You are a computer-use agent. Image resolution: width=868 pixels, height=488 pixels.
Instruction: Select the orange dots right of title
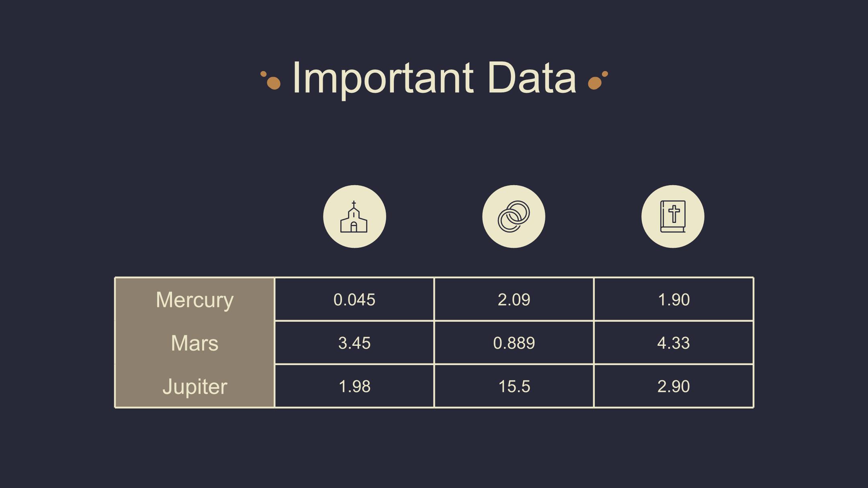pos(598,80)
